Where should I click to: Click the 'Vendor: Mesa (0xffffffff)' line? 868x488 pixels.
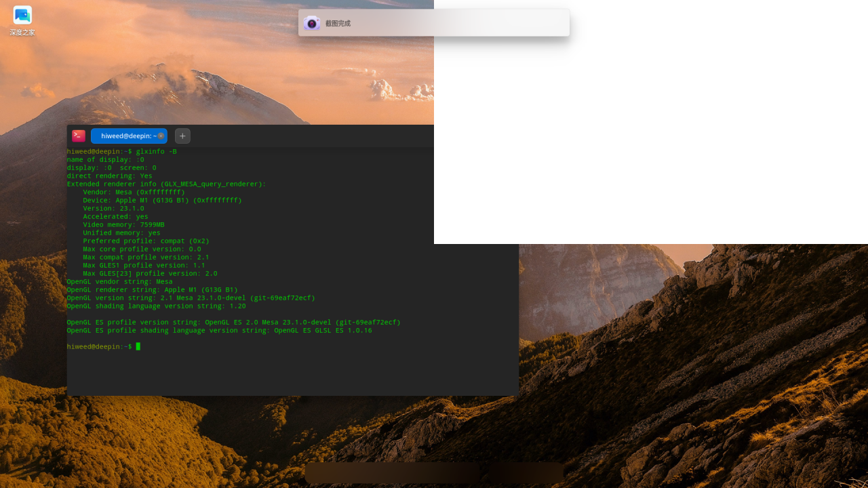click(134, 192)
